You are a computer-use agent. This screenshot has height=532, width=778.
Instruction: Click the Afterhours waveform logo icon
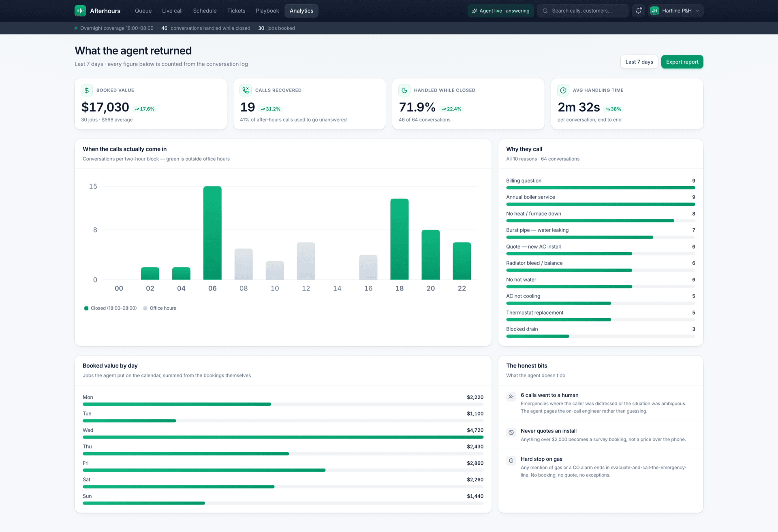(80, 11)
